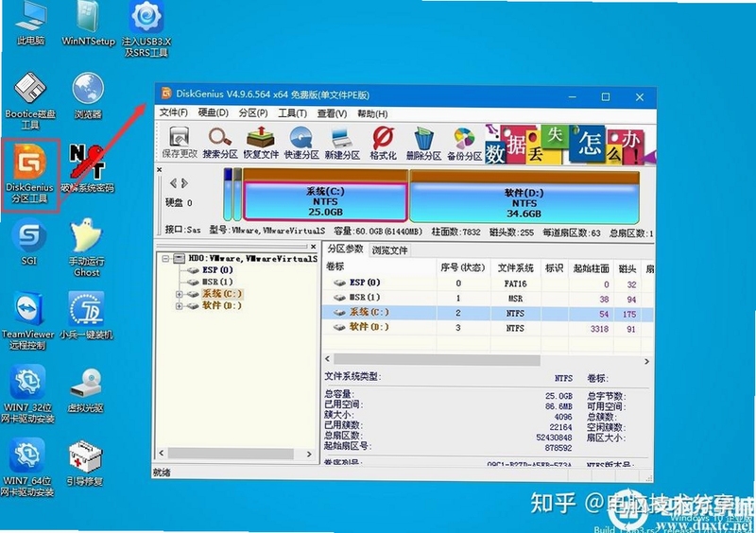Viewport: 756px width, 533px height.
Task: Open the 备份分区 (Backup Partition) tool
Action: coord(464,143)
